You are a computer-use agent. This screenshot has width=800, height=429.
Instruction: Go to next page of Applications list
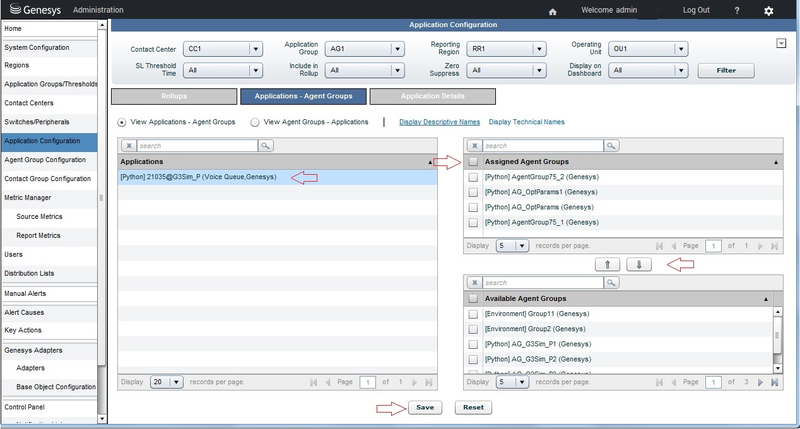coord(414,382)
